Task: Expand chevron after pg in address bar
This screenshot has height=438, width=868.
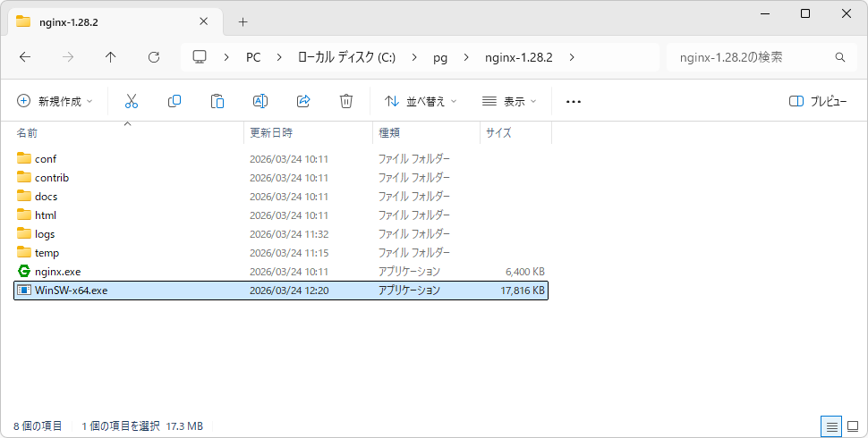Action: coord(466,57)
